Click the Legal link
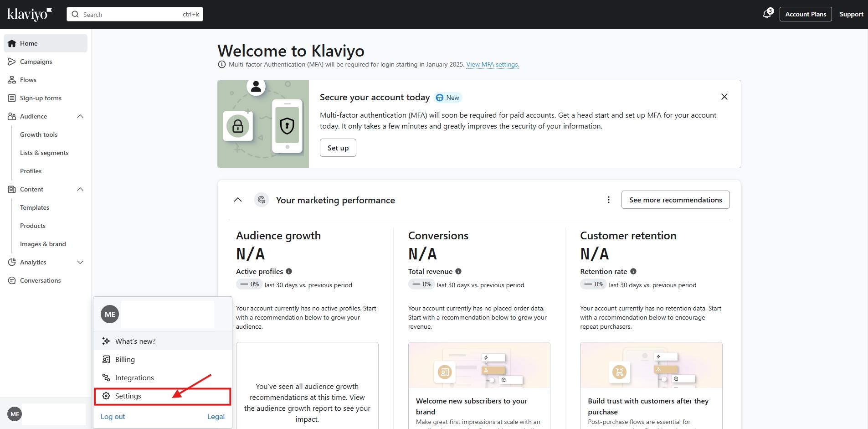Viewport: 868px width, 429px height. pyautogui.click(x=216, y=417)
